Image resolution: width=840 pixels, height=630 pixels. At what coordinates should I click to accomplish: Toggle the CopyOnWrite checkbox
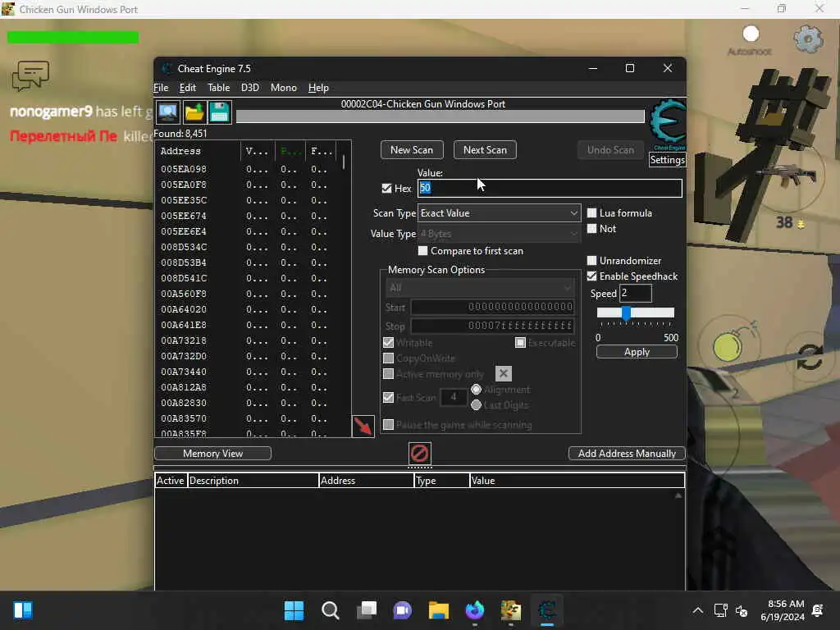coord(388,358)
